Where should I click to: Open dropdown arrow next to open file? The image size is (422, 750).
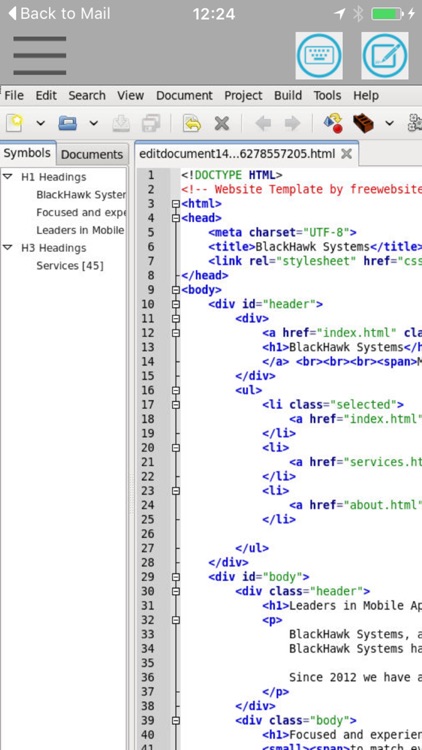[94, 123]
